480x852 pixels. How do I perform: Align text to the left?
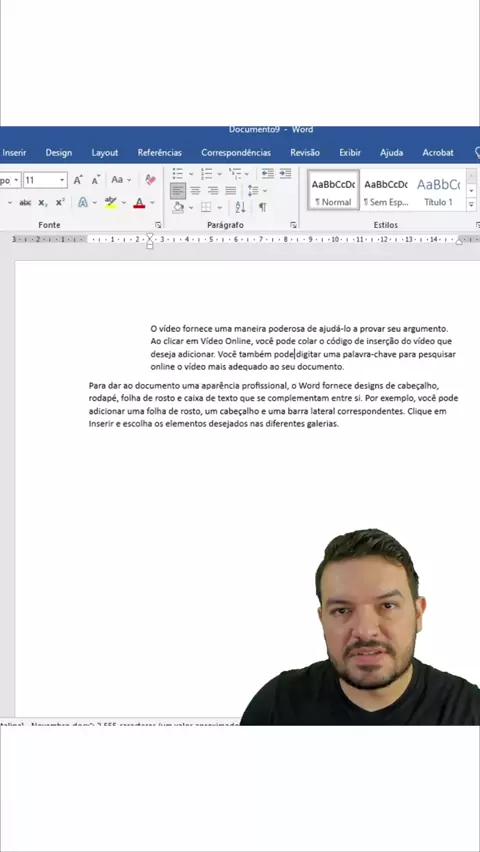178,191
